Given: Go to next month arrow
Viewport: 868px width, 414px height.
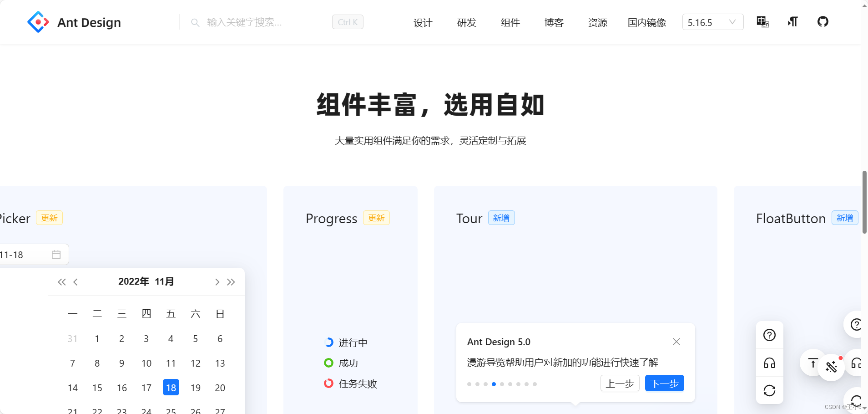Looking at the screenshot, I should click(x=217, y=282).
